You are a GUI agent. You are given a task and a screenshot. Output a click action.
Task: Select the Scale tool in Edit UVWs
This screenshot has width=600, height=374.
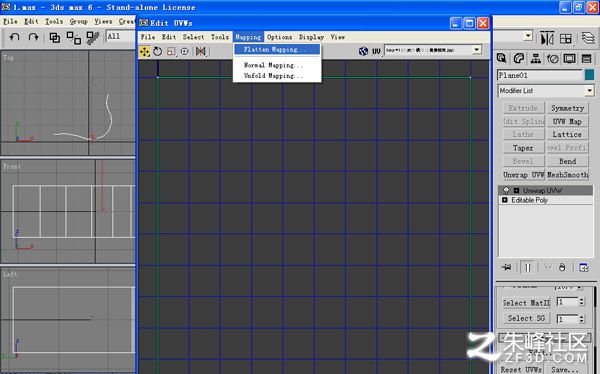pyautogui.click(x=171, y=51)
